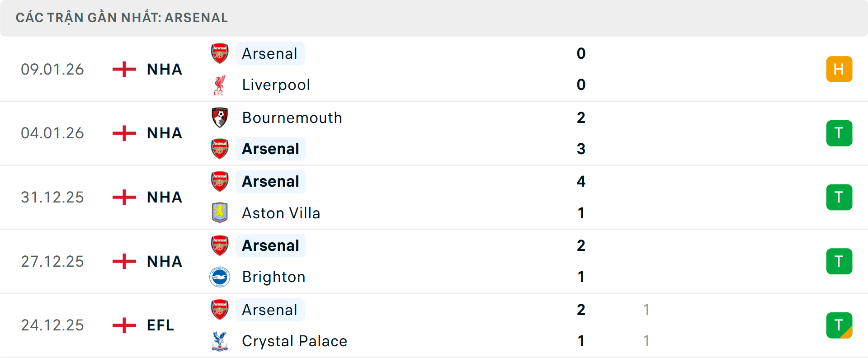Click the green T badge for Bournemouth match
This screenshot has height=358, width=868.
[839, 133]
